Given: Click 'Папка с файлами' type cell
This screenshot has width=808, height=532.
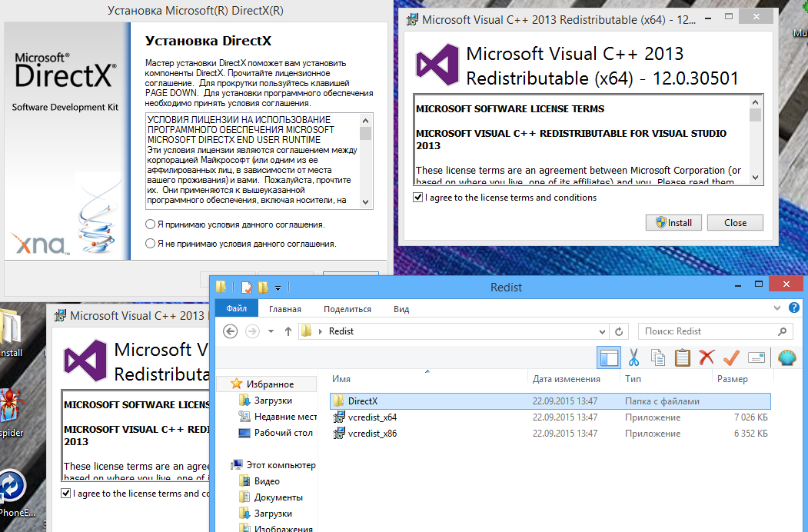Looking at the screenshot, I should 662,401.
